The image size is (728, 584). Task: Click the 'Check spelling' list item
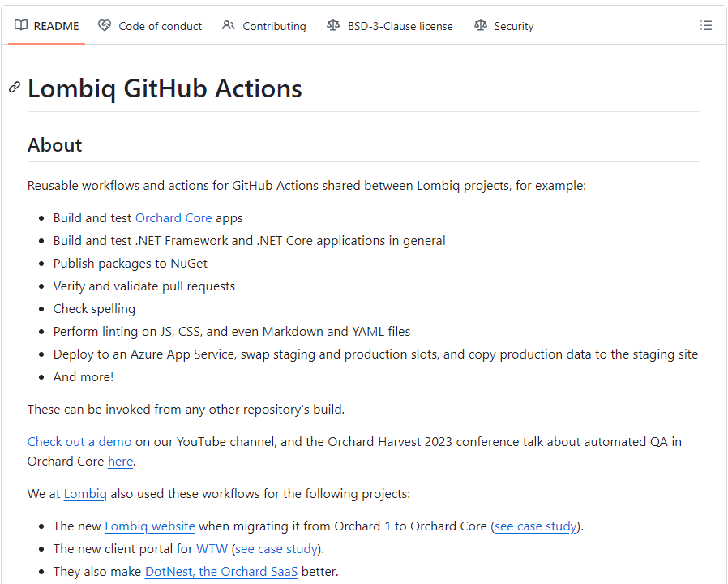pyautogui.click(x=94, y=309)
